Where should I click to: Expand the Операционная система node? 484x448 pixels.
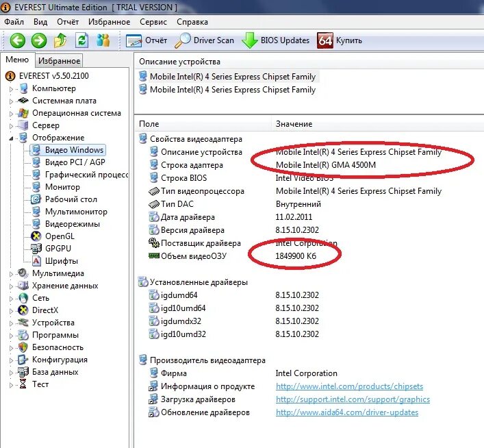tap(11, 114)
